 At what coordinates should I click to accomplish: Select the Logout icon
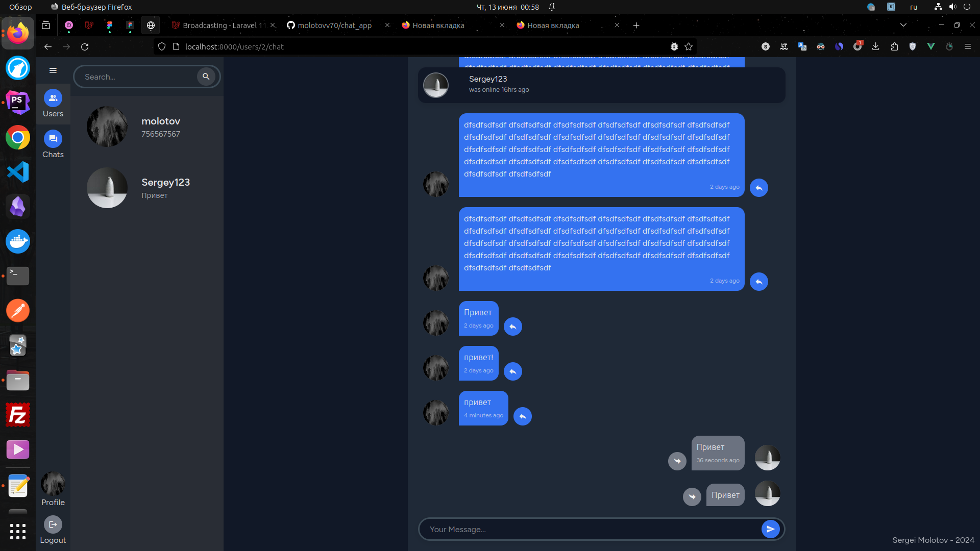pyautogui.click(x=53, y=524)
